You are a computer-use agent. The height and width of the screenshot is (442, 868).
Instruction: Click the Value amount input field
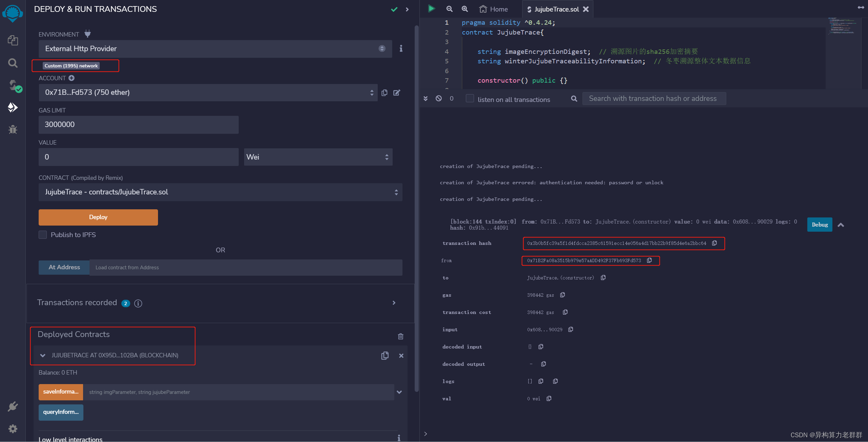click(x=139, y=157)
